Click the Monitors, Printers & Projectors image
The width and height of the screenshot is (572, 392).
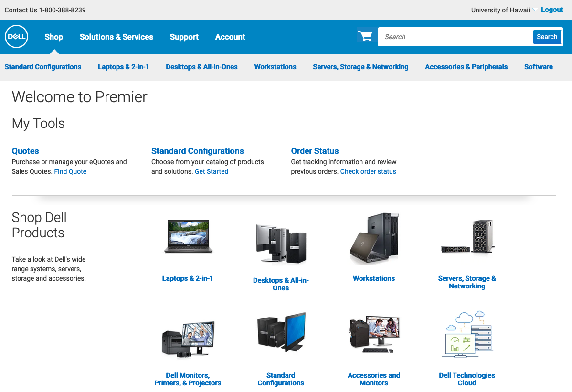tap(188, 339)
